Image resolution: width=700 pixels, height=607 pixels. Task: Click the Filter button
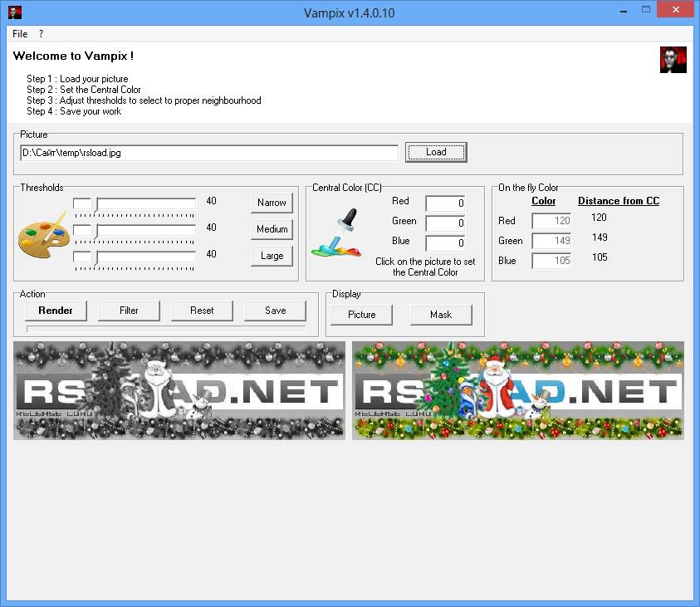point(129,311)
